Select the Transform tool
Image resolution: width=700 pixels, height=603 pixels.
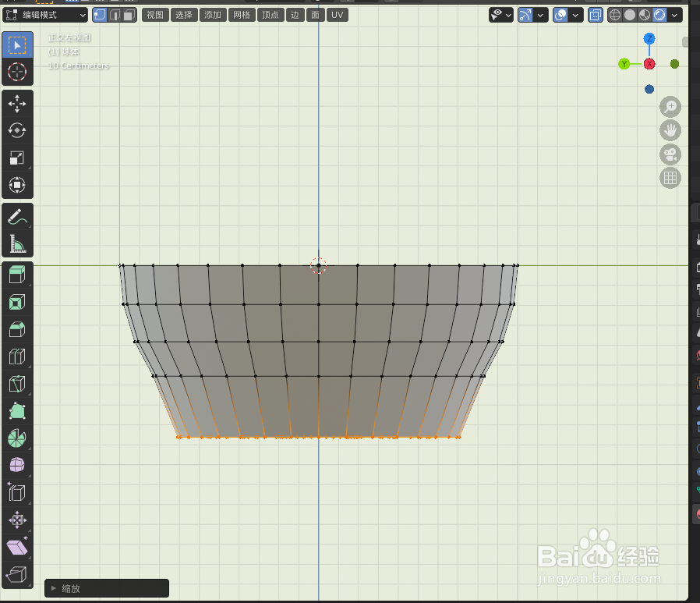tap(17, 184)
